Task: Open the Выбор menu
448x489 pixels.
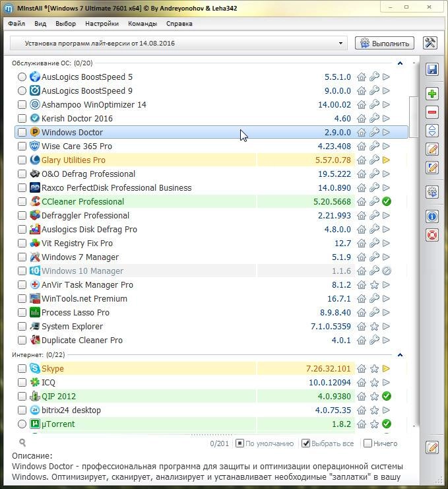Action: click(65, 24)
